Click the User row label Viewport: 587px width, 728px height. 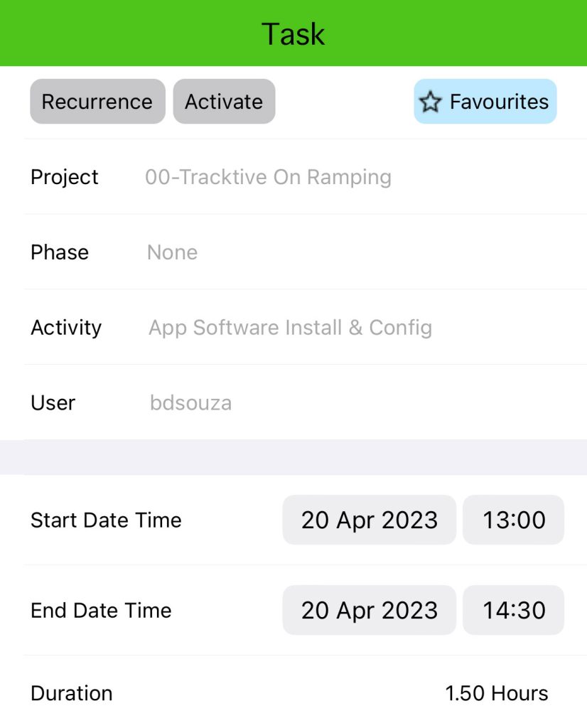tap(53, 403)
